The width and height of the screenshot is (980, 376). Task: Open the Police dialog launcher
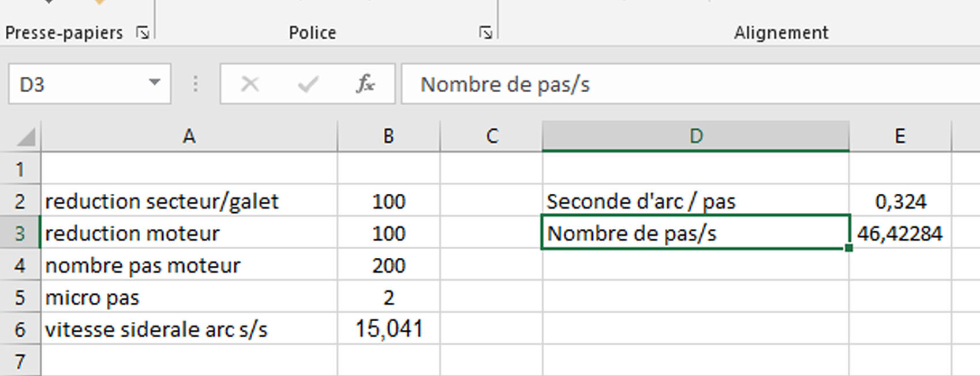(485, 33)
